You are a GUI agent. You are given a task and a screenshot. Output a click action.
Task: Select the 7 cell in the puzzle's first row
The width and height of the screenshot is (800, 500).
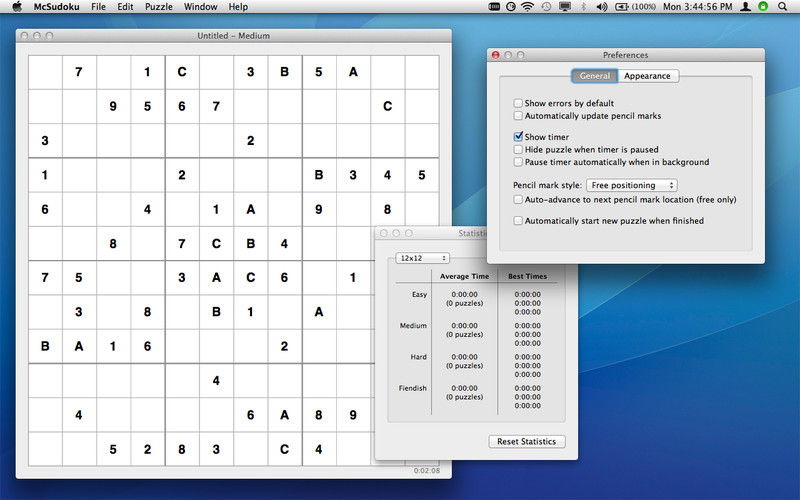79,72
